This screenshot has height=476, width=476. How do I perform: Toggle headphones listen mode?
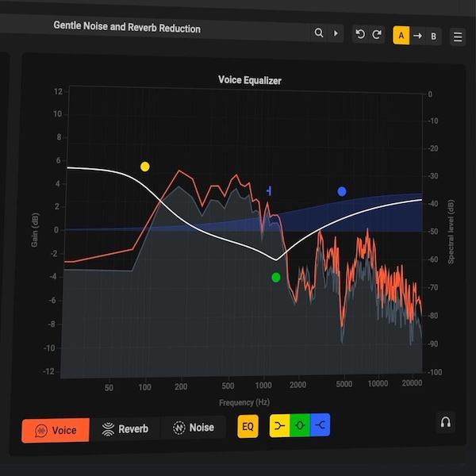click(x=446, y=423)
